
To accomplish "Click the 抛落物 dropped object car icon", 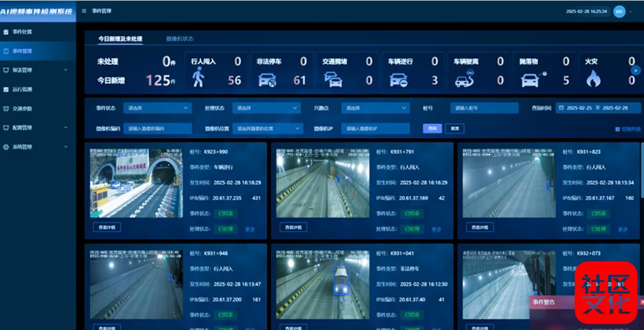I will tap(532, 79).
